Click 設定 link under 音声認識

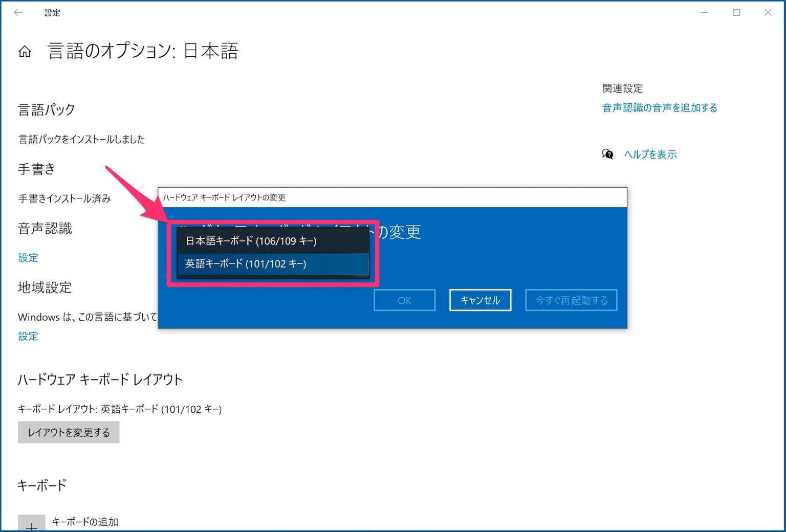pyautogui.click(x=28, y=257)
